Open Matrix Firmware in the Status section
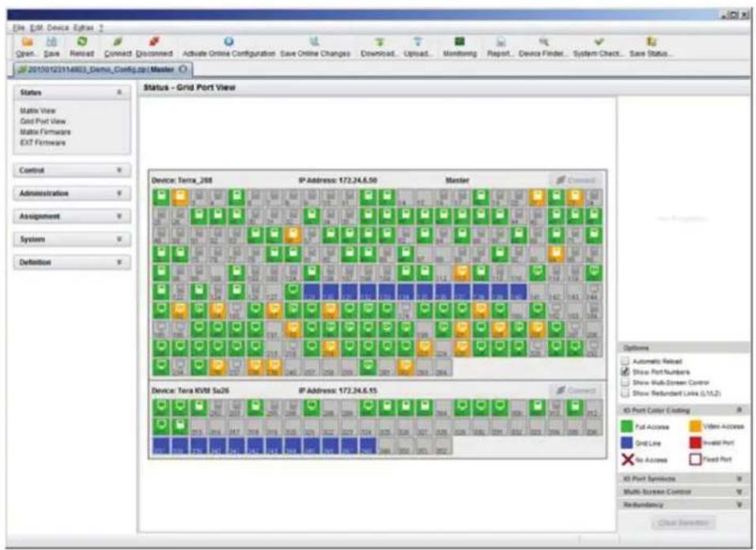The width and height of the screenshot is (756, 550). (45, 132)
